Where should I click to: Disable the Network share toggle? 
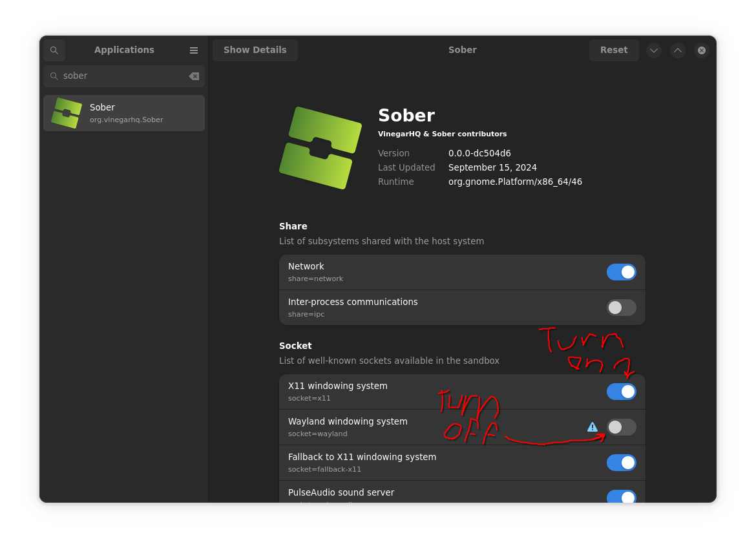point(621,272)
